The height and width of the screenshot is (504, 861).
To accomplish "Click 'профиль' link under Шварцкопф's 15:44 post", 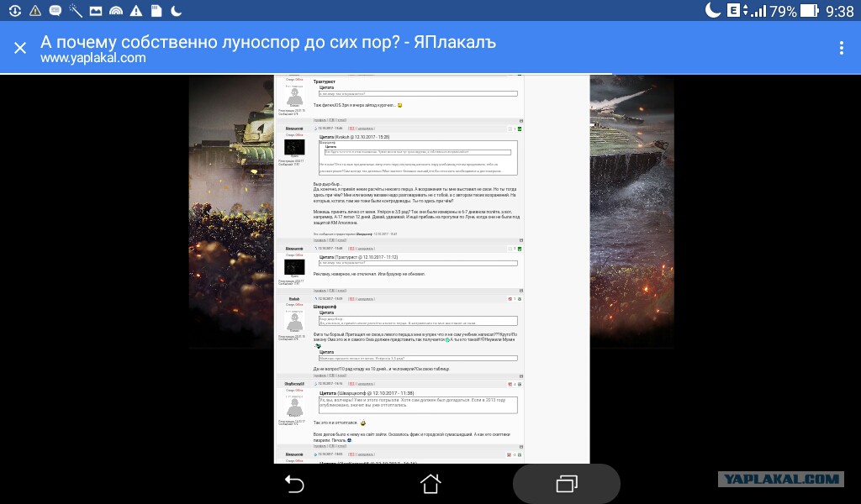I will point(320,240).
